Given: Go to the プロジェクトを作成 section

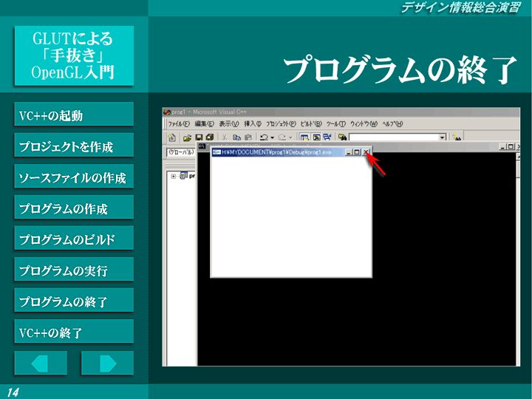Looking at the screenshot, I should [x=74, y=146].
